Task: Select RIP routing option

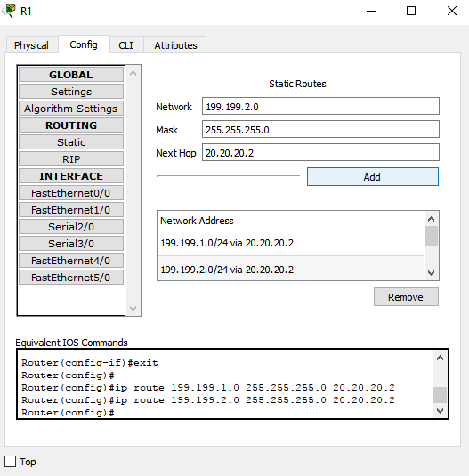Action: pos(71,159)
